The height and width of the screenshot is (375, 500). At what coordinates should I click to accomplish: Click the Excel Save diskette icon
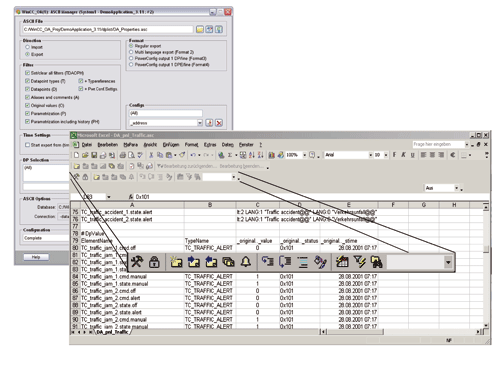[94, 155]
